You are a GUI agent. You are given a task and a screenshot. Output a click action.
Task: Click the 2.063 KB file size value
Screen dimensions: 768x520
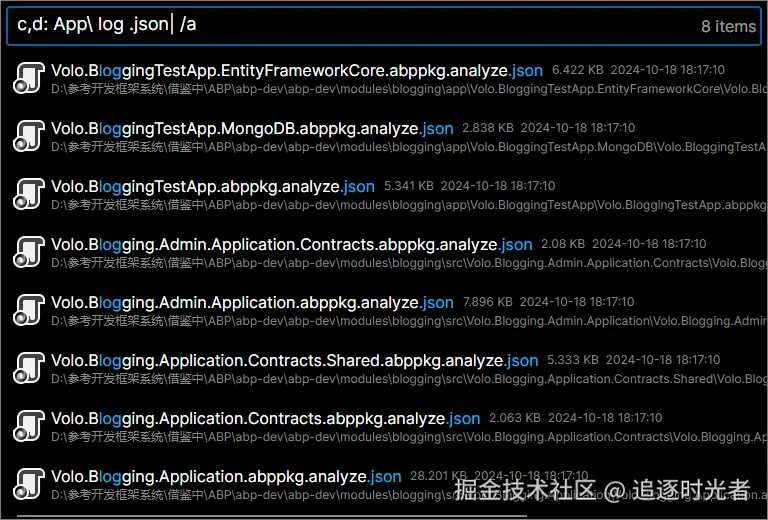coord(515,418)
